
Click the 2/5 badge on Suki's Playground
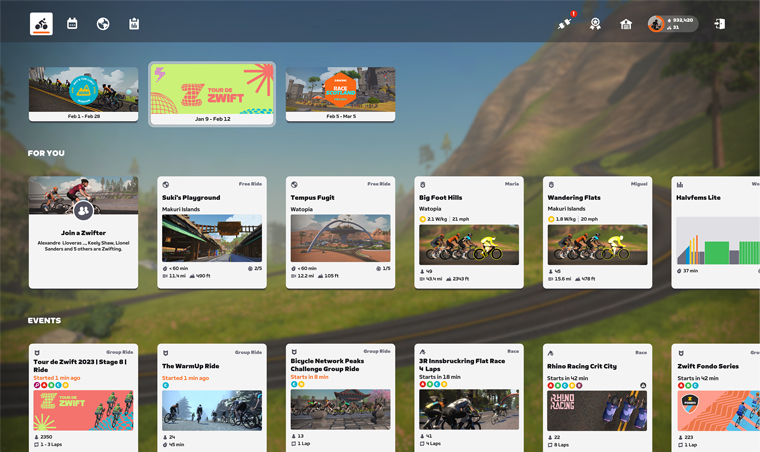coord(254,268)
